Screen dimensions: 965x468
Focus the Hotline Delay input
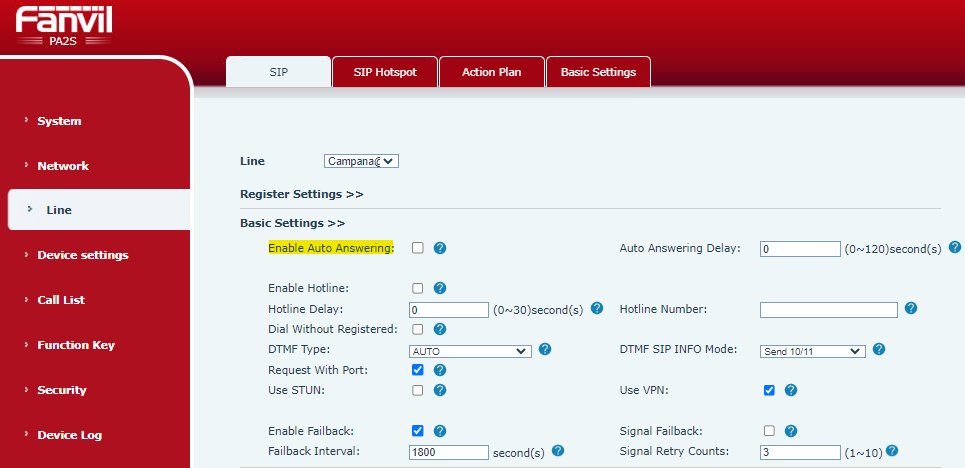coord(449,310)
